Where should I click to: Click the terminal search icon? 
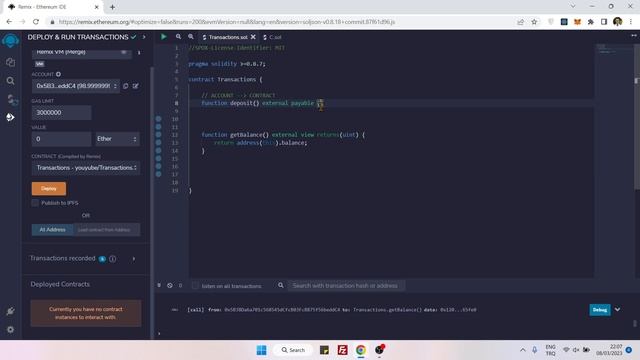281,285
